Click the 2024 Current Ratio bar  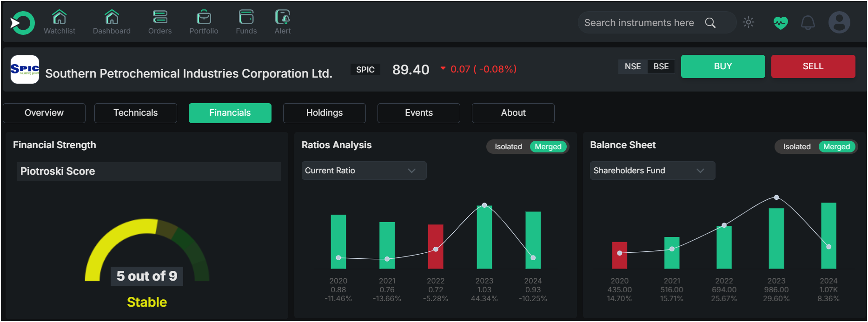tap(533, 240)
